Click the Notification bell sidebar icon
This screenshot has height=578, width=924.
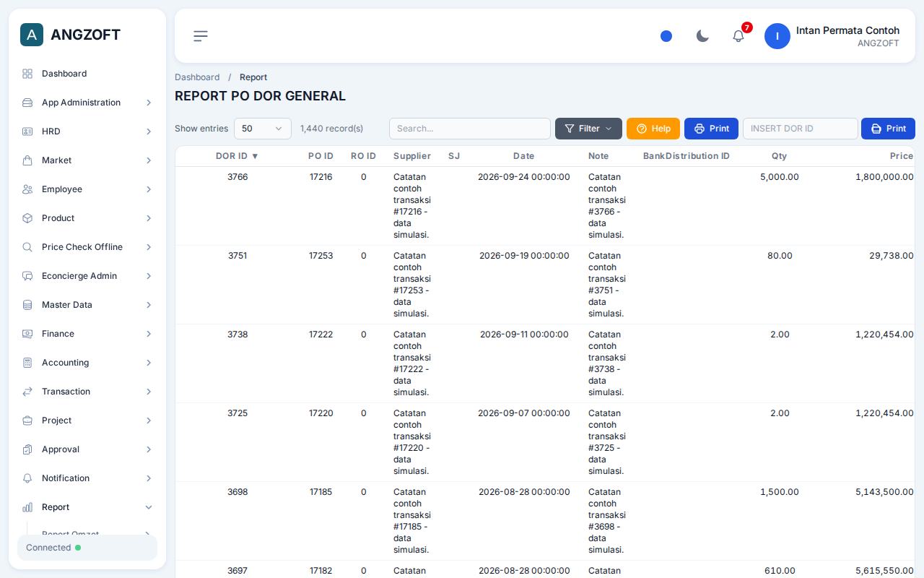pos(27,478)
